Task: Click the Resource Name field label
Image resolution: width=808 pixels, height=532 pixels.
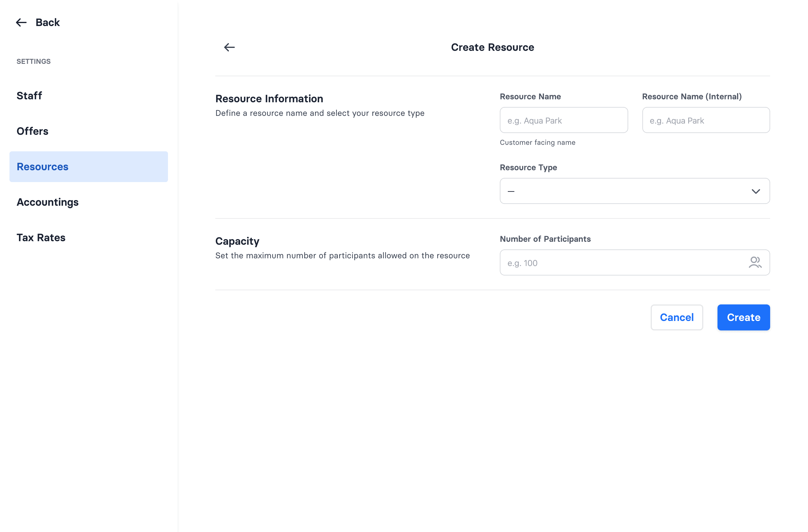Action: point(530,96)
